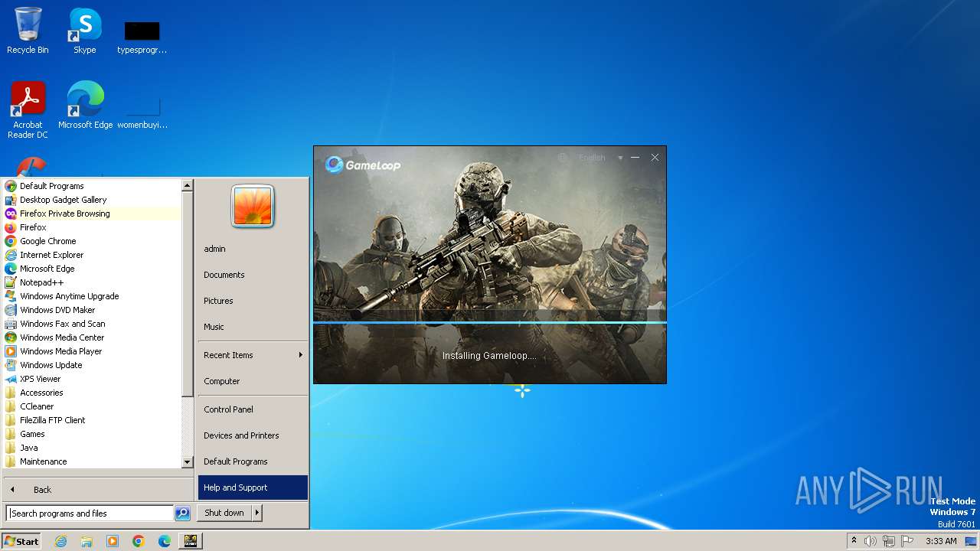Screen dimensions: 980x551
Task: Open Windows Fax and Scan
Action: click(92, 324)
